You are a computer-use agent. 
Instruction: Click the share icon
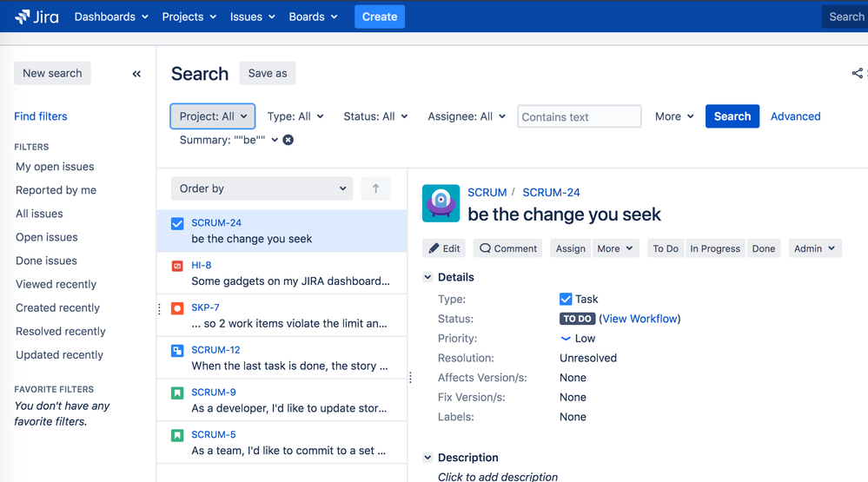857,73
